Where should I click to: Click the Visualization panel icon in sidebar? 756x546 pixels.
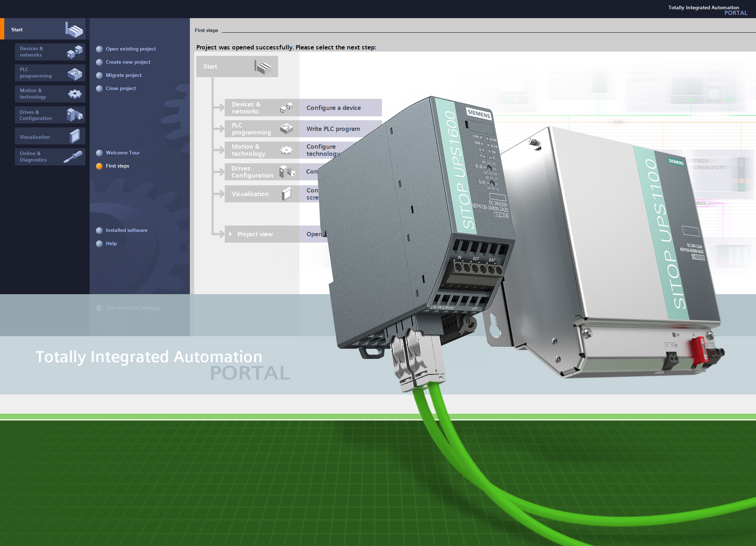click(74, 136)
